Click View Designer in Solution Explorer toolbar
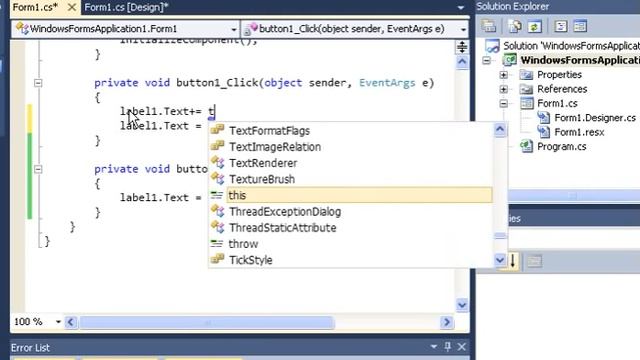 click(580, 26)
